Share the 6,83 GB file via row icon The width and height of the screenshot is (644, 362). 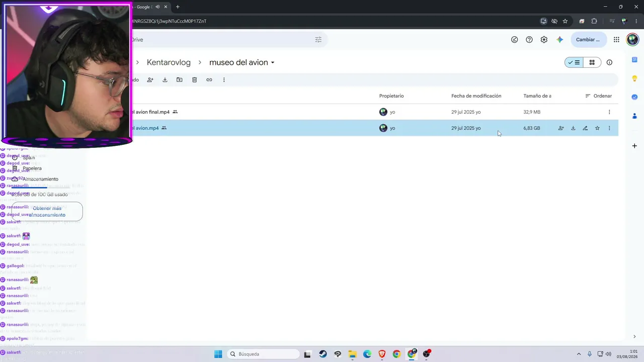[x=561, y=128]
